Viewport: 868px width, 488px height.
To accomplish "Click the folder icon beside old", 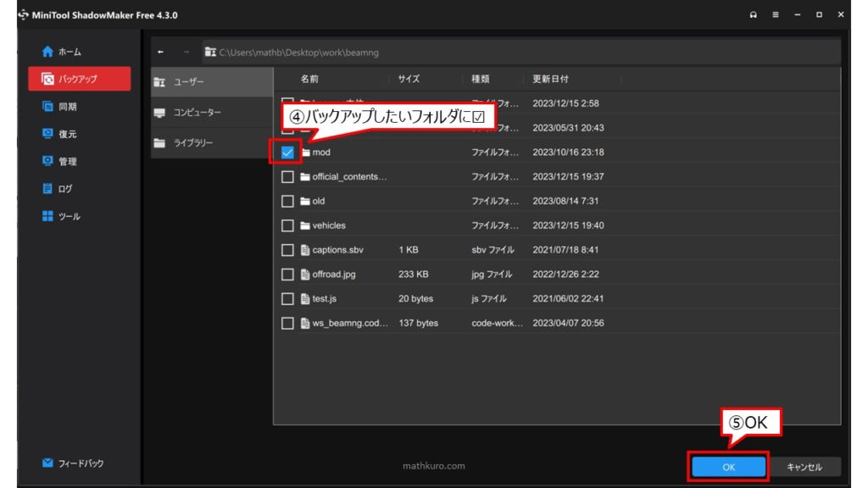I will (x=305, y=201).
